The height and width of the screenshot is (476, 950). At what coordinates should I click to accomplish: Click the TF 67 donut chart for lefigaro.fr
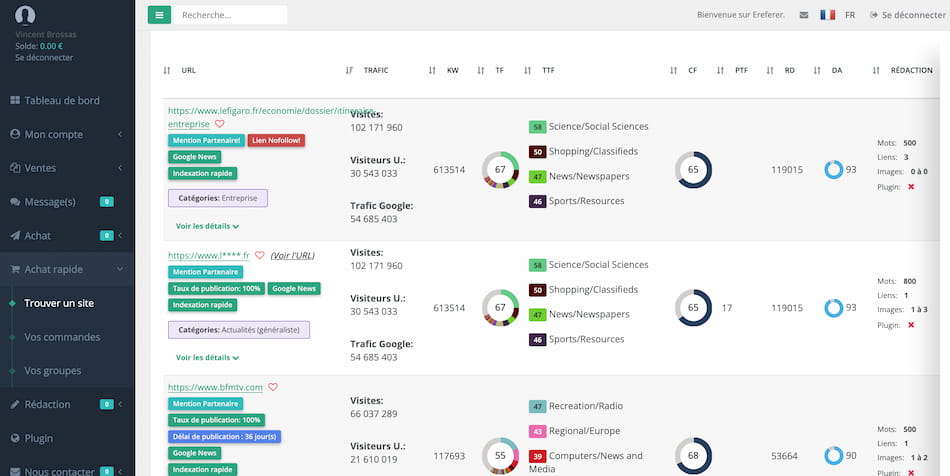[500, 170]
